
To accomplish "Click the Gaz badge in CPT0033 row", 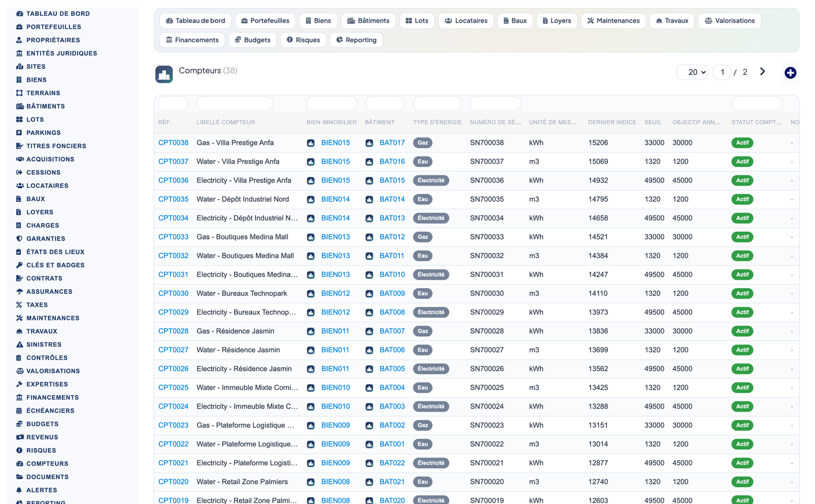I will click(423, 237).
